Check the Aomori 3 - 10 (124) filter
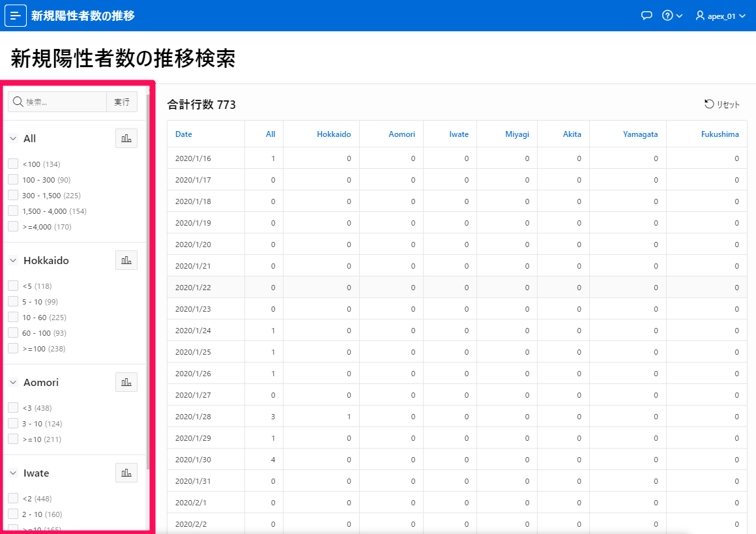This screenshot has height=534, width=756. tap(13, 424)
